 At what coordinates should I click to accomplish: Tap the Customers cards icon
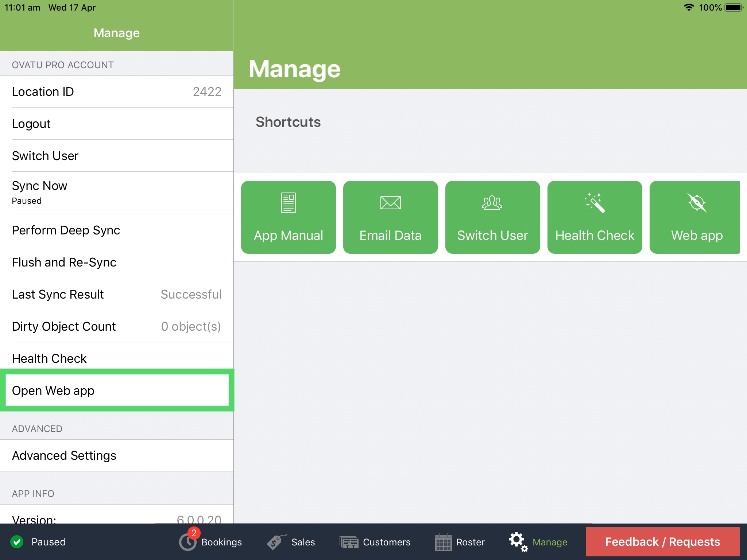349,542
